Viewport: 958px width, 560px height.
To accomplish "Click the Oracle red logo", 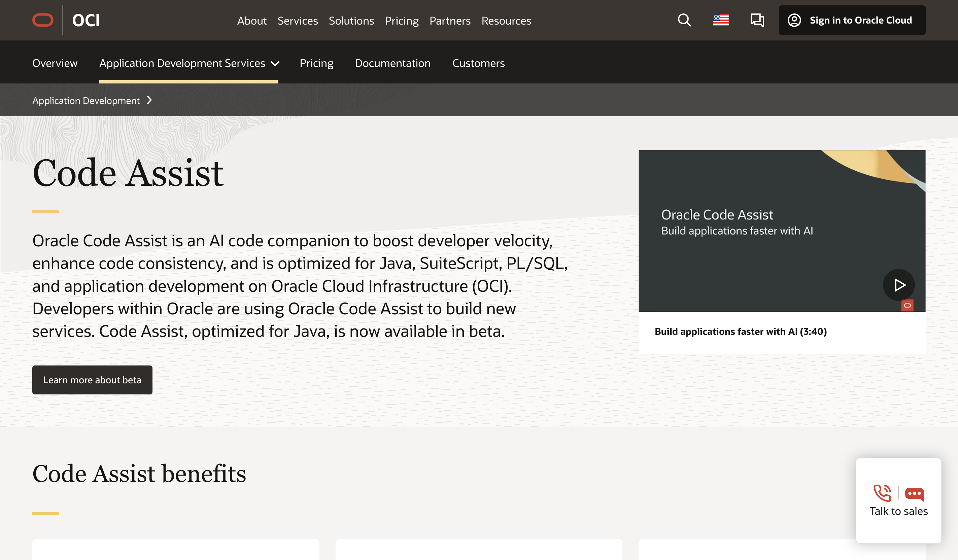I will 42,20.
